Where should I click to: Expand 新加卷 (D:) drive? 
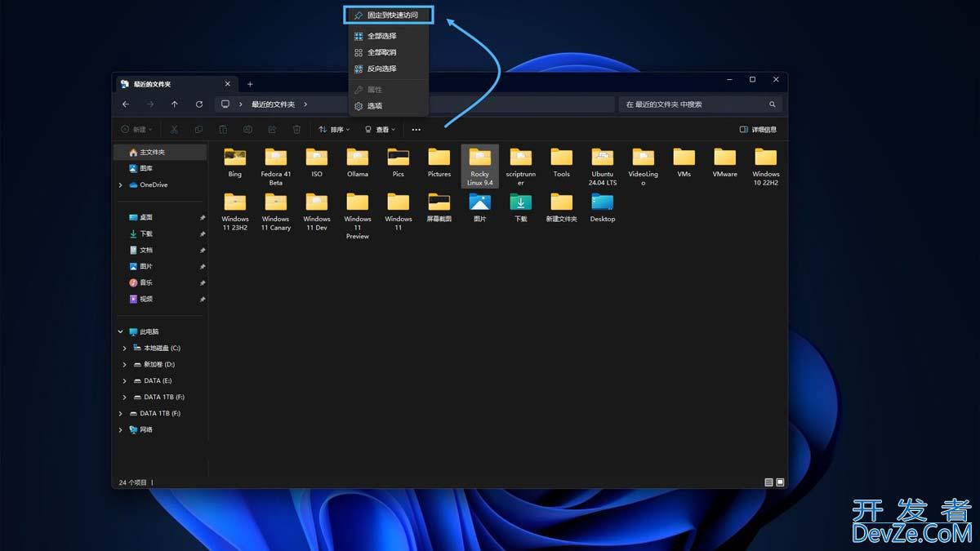[x=125, y=365]
